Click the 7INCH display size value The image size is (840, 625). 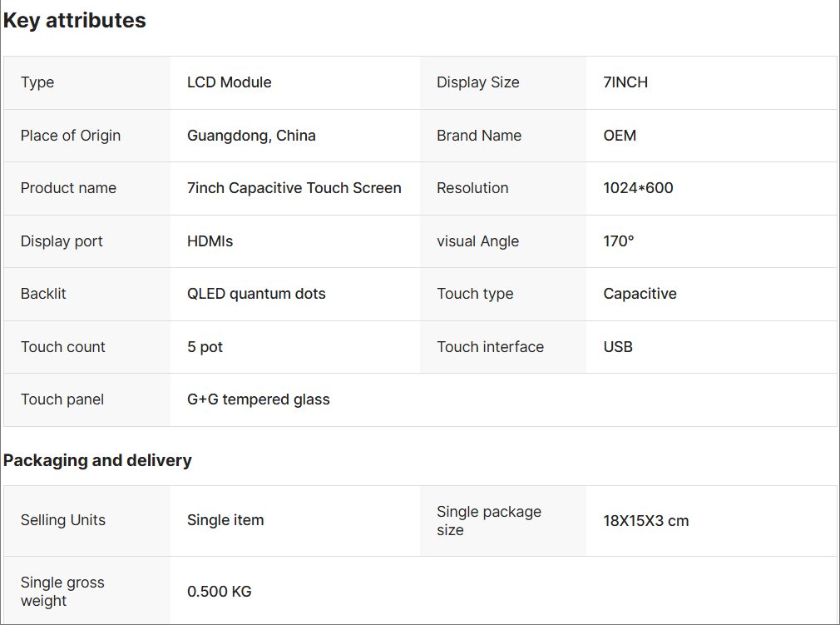pos(625,82)
